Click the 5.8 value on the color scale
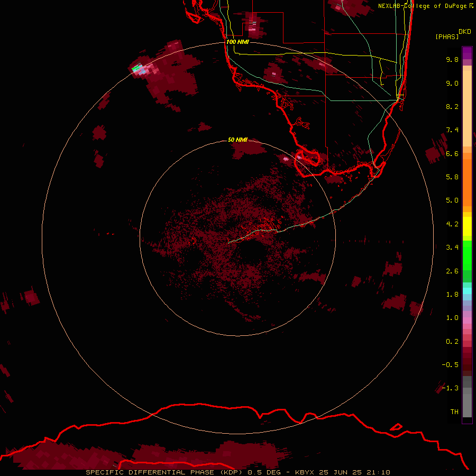The image size is (476, 476). click(x=452, y=177)
